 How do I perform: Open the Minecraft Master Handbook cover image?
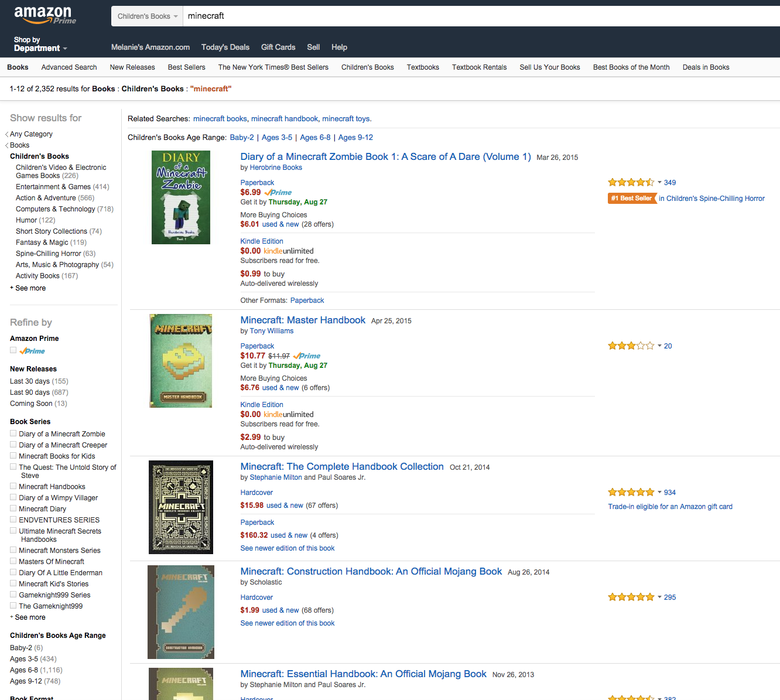pos(180,361)
